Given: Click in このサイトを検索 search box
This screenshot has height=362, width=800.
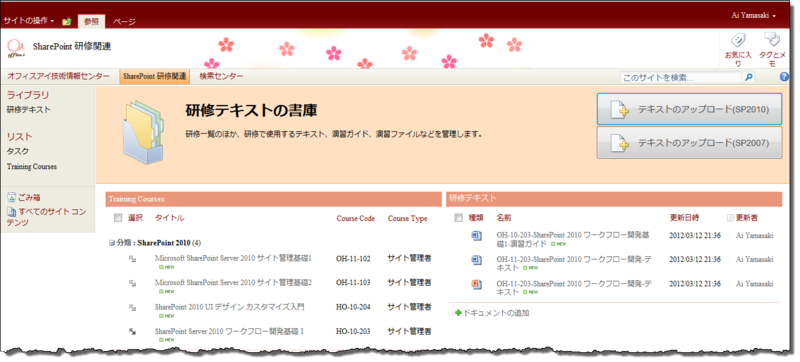Looking at the screenshot, I should pyautogui.click(x=681, y=77).
